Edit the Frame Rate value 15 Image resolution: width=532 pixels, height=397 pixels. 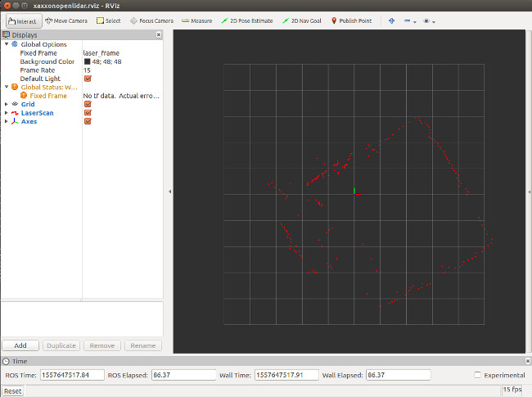(x=87, y=70)
